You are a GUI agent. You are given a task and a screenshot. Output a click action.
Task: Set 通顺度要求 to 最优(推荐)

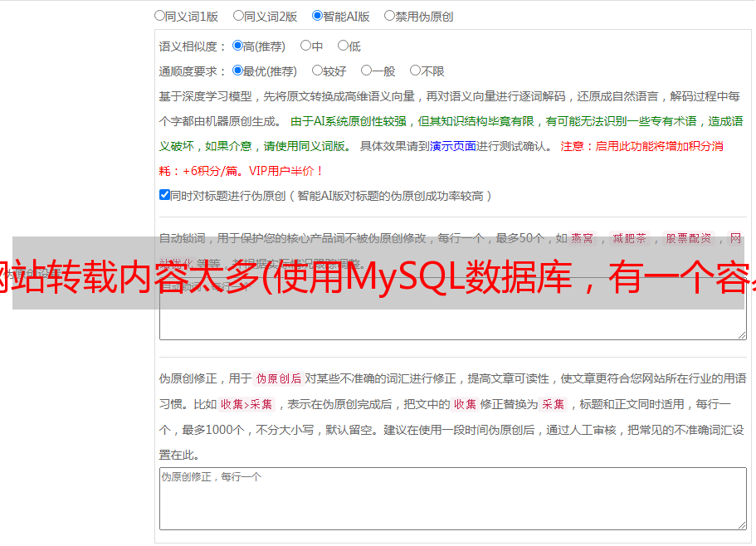point(237,71)
